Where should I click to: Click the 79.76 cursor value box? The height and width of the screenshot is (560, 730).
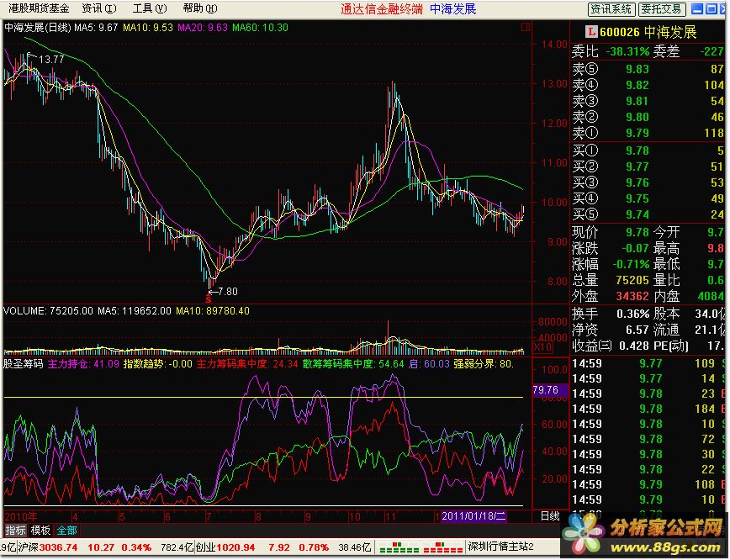coord(550,389)
